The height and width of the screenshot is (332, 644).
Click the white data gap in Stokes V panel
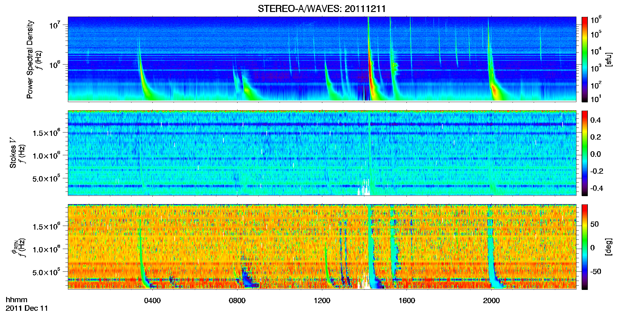coord(364,188)
